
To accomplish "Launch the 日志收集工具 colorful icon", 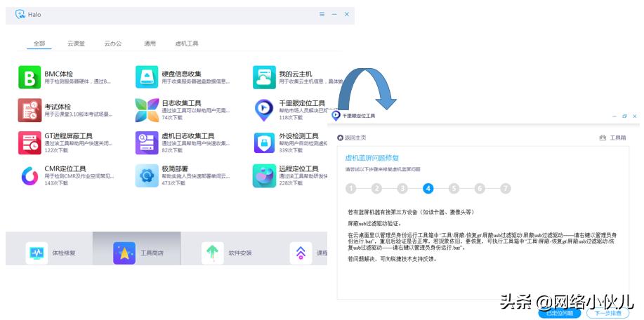I will (x=147, y=110).
